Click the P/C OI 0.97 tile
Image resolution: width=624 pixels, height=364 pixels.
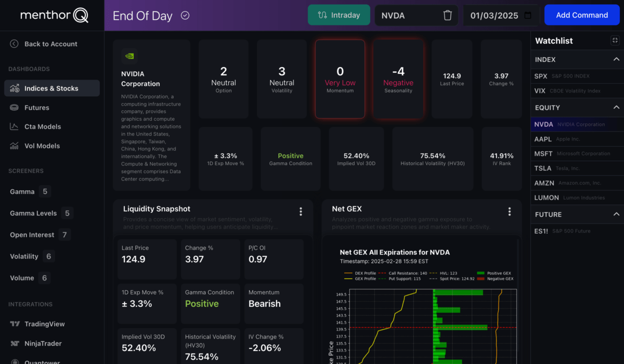[273, 259]
